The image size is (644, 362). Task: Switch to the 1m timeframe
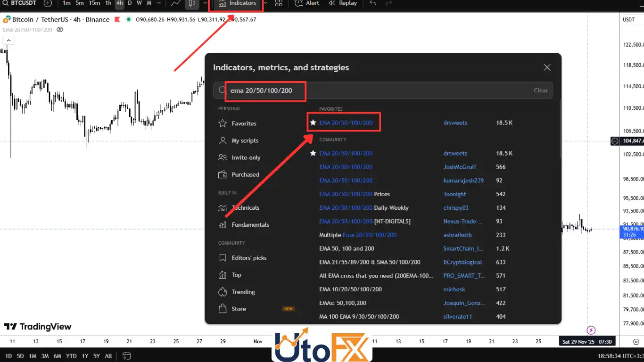[66, 3]
